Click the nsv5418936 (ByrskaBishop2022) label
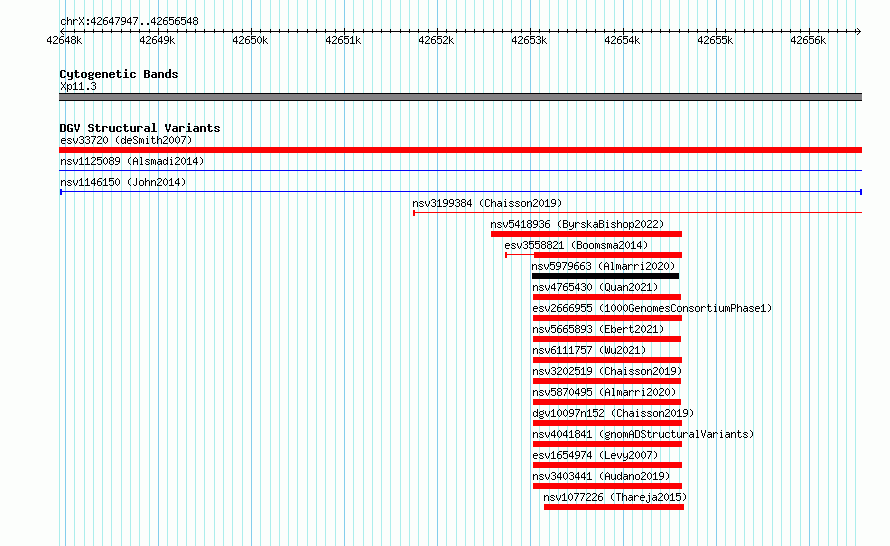This screenshot has width=890, height=546. click(577, 224)
